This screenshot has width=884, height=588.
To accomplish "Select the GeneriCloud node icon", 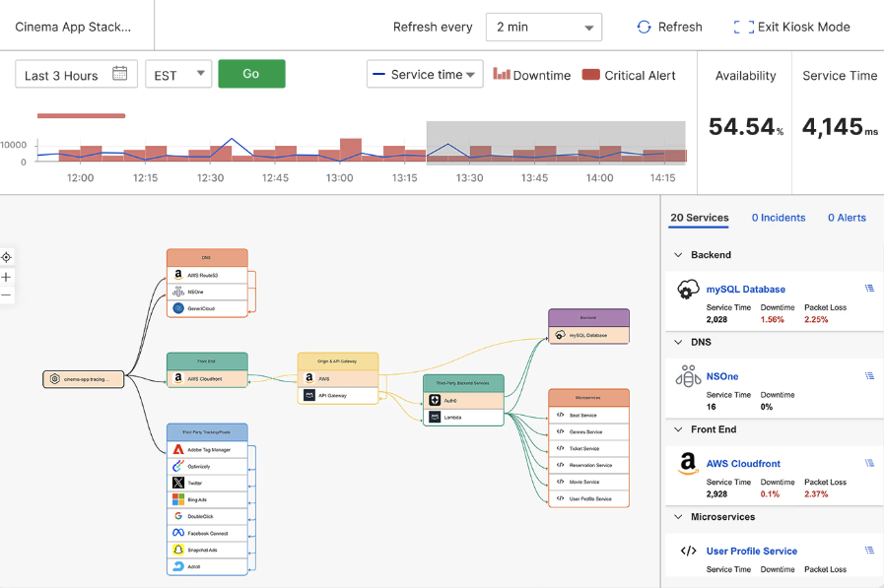I will [178, 308].
